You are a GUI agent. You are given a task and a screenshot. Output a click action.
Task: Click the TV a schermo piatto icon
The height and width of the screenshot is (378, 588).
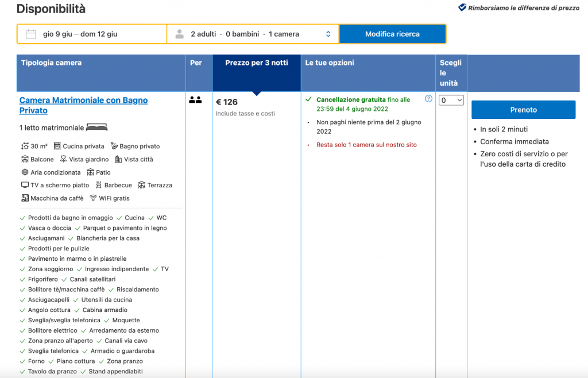point(25,186)
